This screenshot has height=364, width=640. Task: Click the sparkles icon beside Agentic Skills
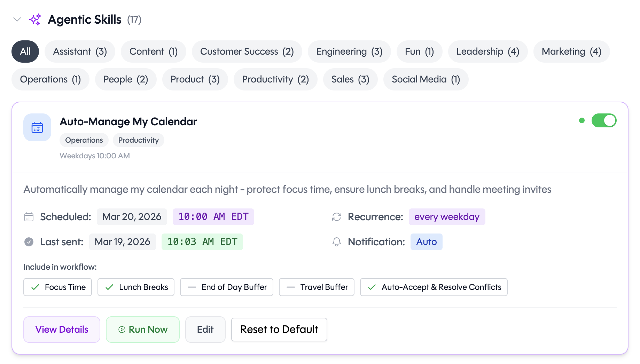coord(35,19)
